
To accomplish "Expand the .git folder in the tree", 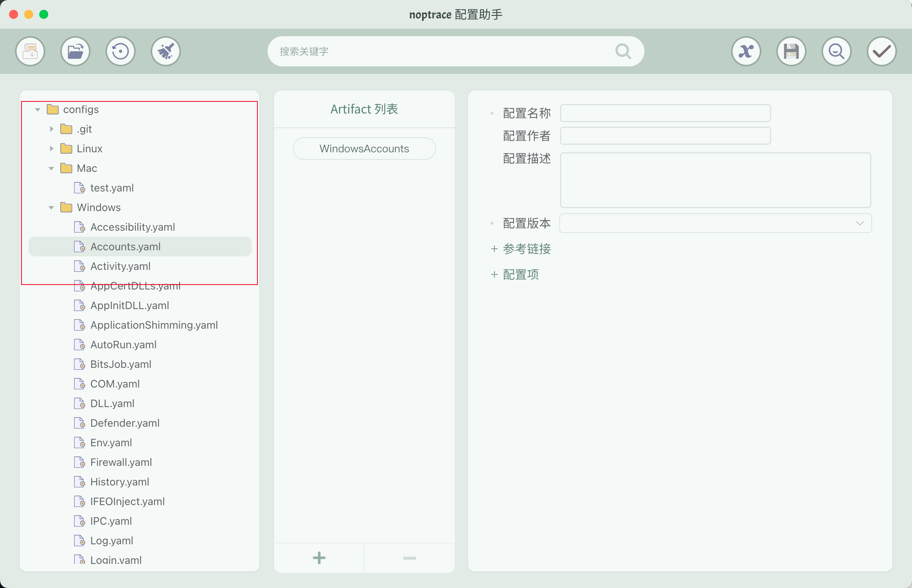I will click(x=52, y=129).
